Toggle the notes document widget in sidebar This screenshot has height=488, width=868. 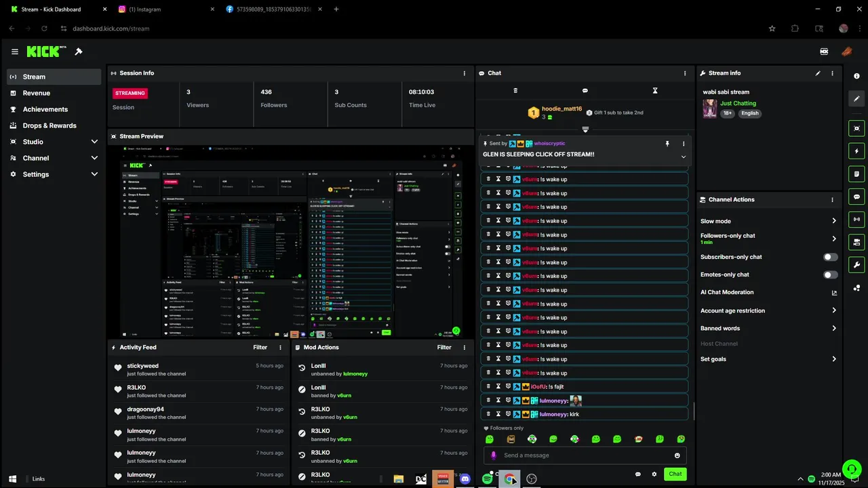(857, 174)
